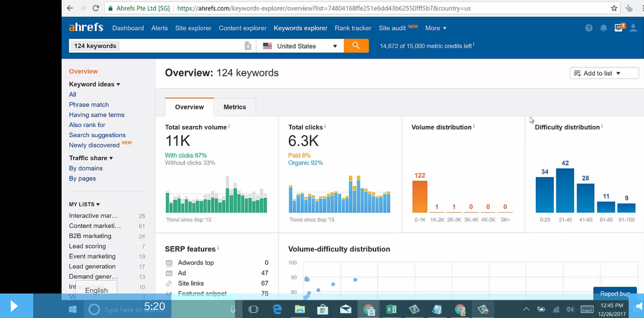The height and width of the screenshot is (318, 644).
Task: Click the upload file icon in keyword box
Action: tap(248, 46)
